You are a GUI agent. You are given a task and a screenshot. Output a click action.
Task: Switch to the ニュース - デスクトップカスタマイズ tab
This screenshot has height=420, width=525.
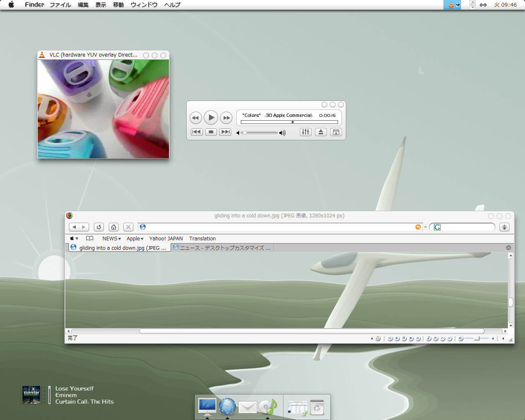click(222, 248)
